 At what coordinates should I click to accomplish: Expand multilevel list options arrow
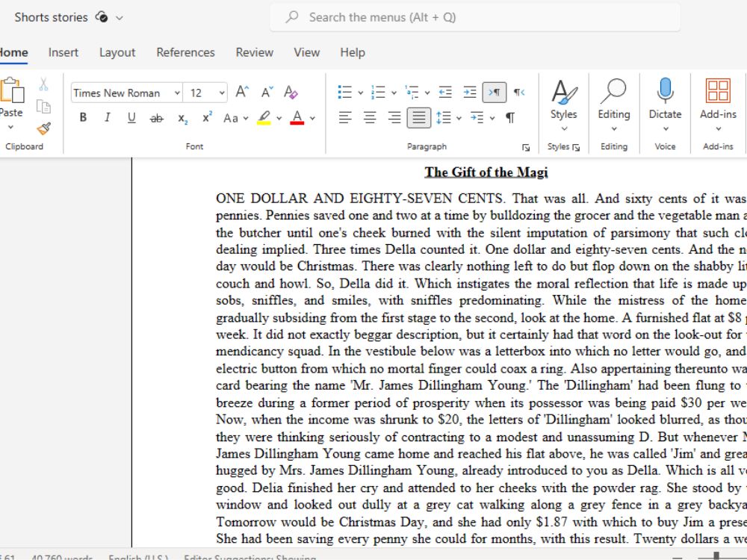427,93
